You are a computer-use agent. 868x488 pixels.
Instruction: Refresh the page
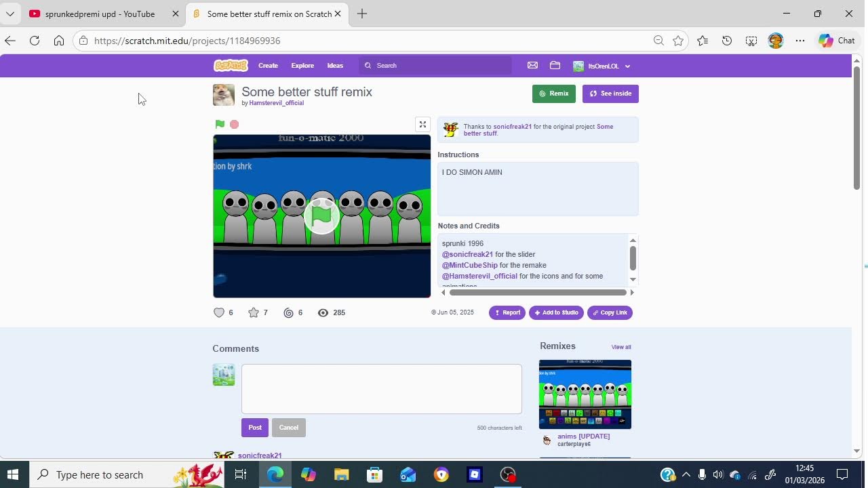(35, 41)
